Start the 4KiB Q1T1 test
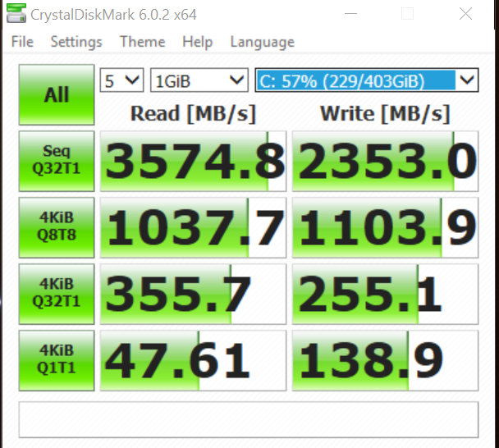The image size is (499, 448). 57,360
